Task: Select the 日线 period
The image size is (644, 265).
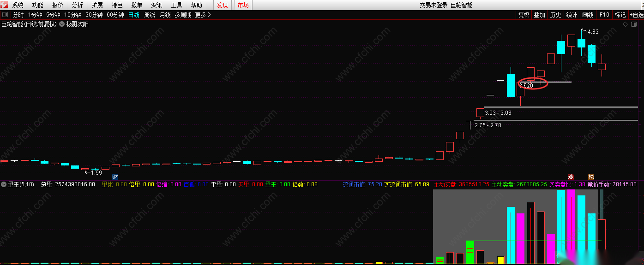Action: click(x=134, y=15)
